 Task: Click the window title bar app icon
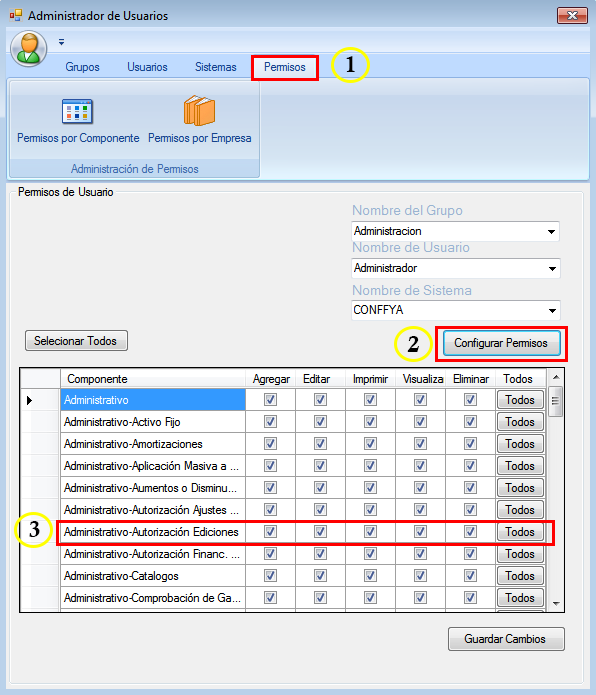(x=16, y=16)
